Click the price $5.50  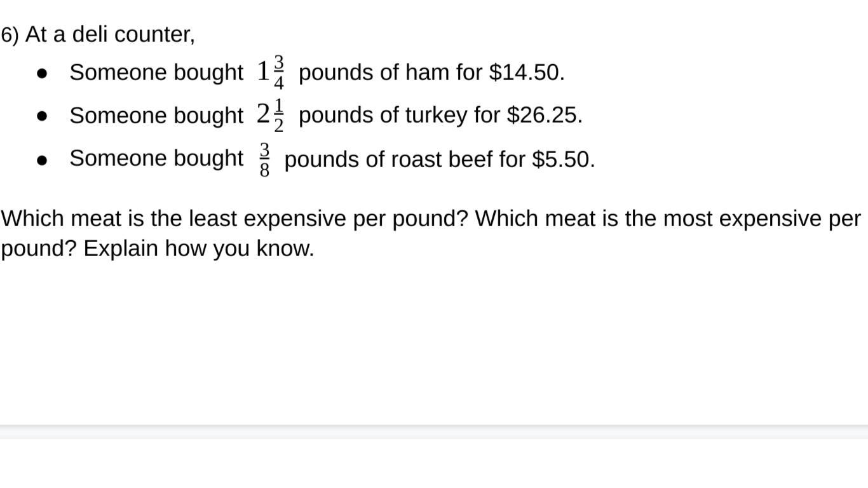point(561,159)
